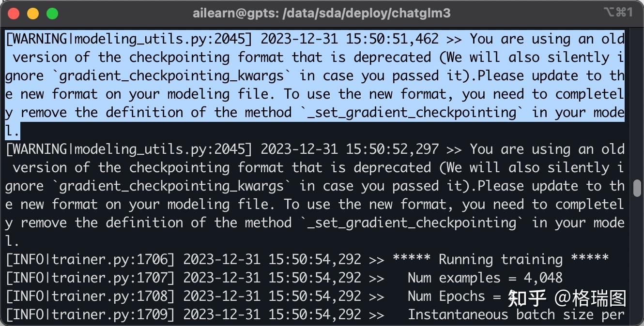Click the window title ailearn@gpts path text
Viewport: 644px width, 326px height.
pyautogui.click(x=322, y=14)
